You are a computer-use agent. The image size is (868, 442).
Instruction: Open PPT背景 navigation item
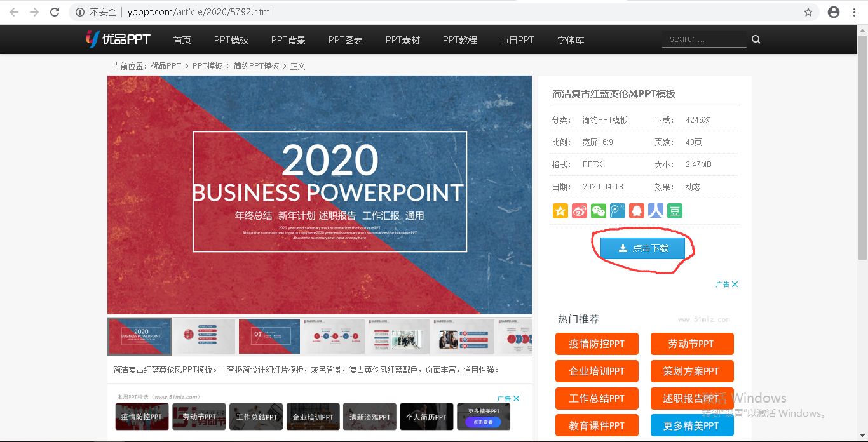[288, 40]
